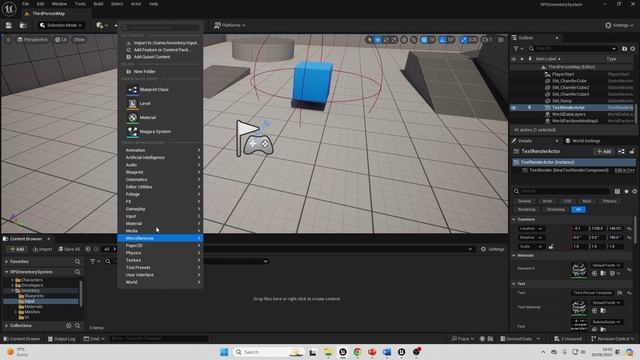The width and height of the screenshot is (640, 360).
Task: Click the Add button in Content Browser
Action: pyautogui.click(x=17, y=249)
